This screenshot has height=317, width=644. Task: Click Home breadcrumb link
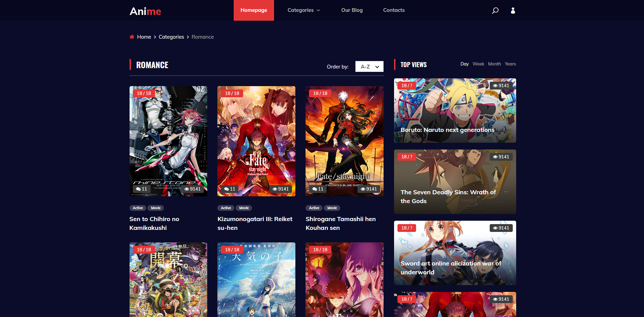[x=144, y=37]
